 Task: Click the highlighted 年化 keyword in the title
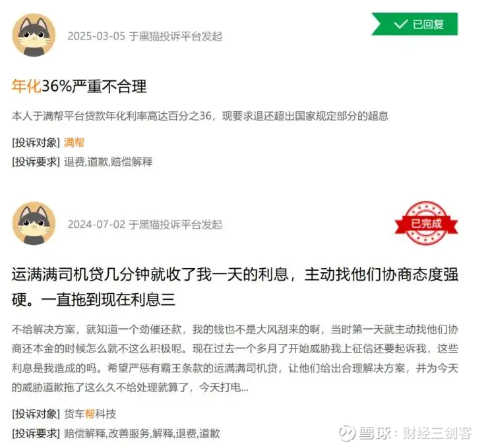(26, 86)
